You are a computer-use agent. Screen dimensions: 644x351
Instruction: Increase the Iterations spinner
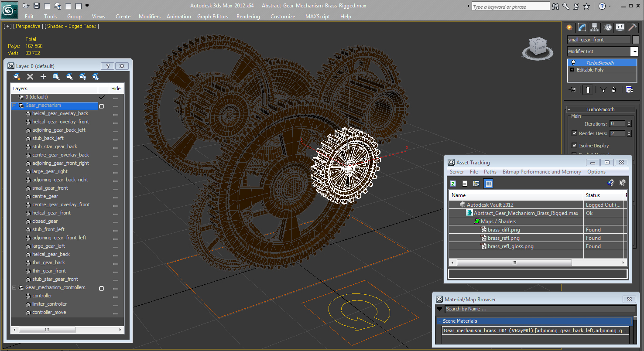[x=629, y=122]
